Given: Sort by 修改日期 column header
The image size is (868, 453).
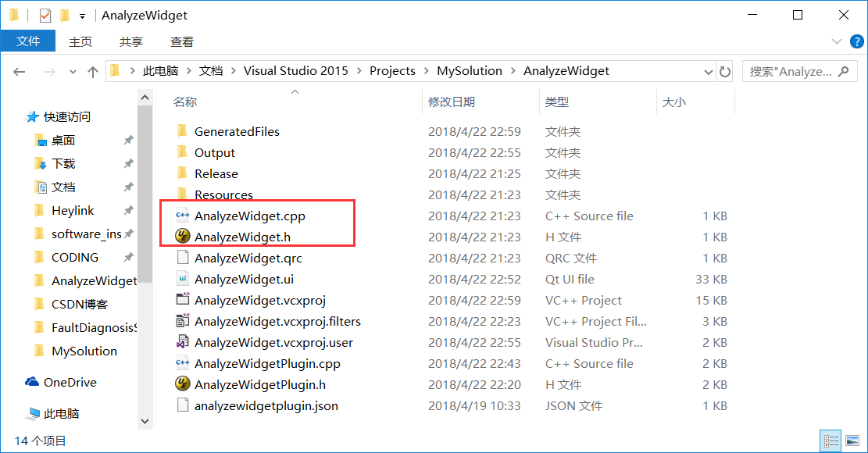Looking at the screenshot, I should [x=452, y=102].
